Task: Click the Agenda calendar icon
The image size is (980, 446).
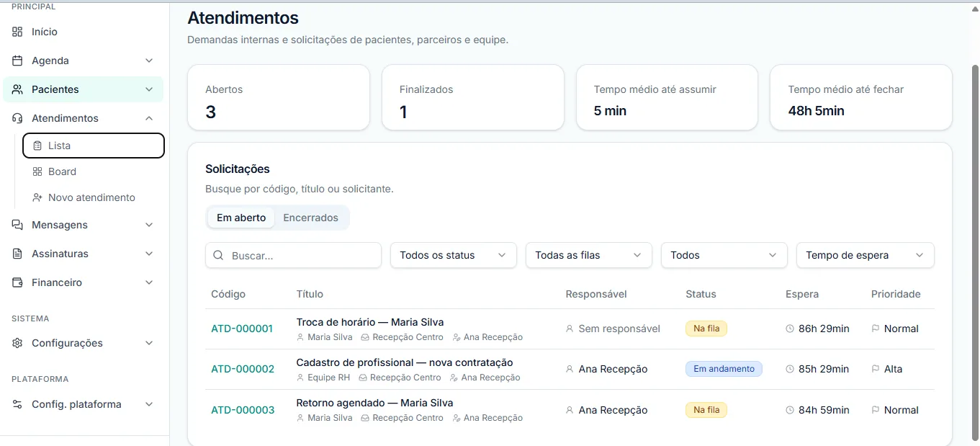Action: (x=18, y=61)
